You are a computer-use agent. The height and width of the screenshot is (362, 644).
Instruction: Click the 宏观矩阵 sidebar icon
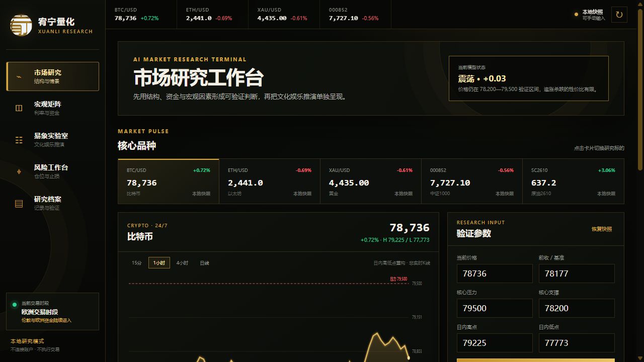19,108
